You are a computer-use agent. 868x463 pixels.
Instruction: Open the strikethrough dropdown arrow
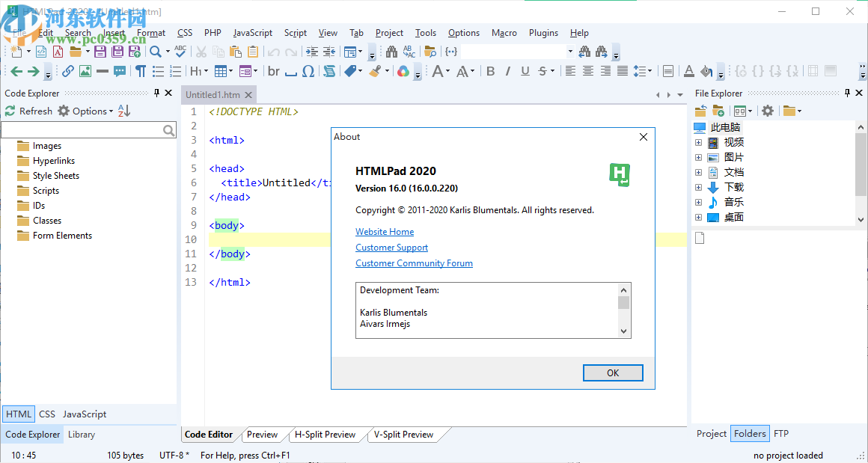point(552,71)
